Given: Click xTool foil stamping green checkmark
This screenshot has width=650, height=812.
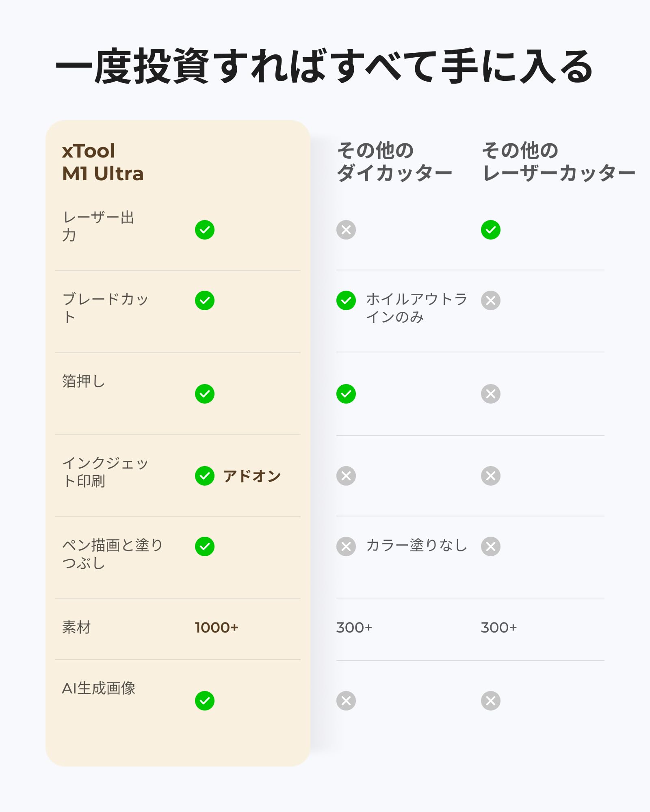Looking at the screenshot, I should click(205, 394).
